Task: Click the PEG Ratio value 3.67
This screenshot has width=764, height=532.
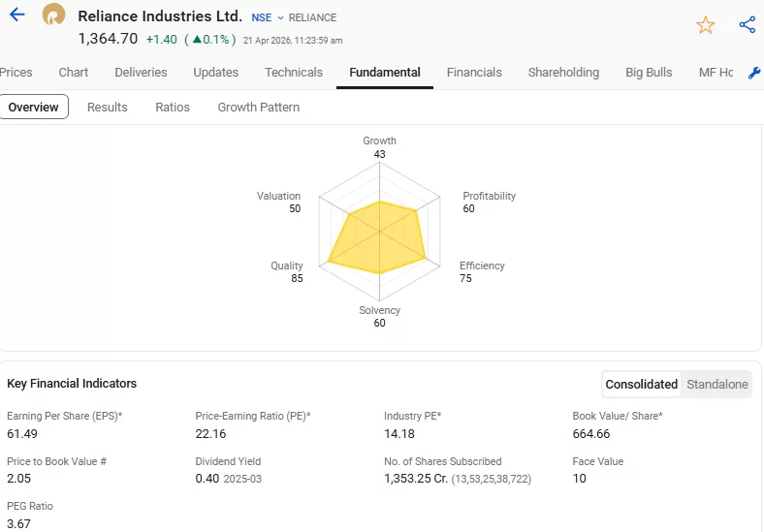Action: click(x=18, y=523)
